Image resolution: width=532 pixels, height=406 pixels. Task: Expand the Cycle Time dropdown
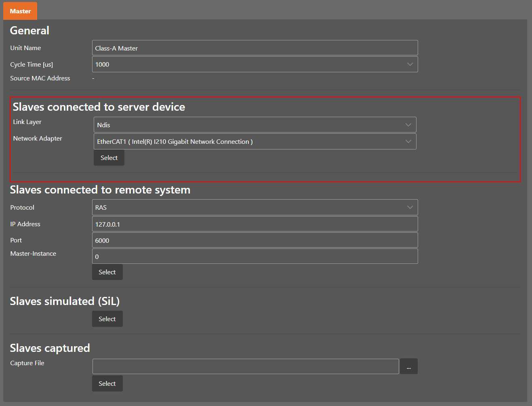pos(254,64)
